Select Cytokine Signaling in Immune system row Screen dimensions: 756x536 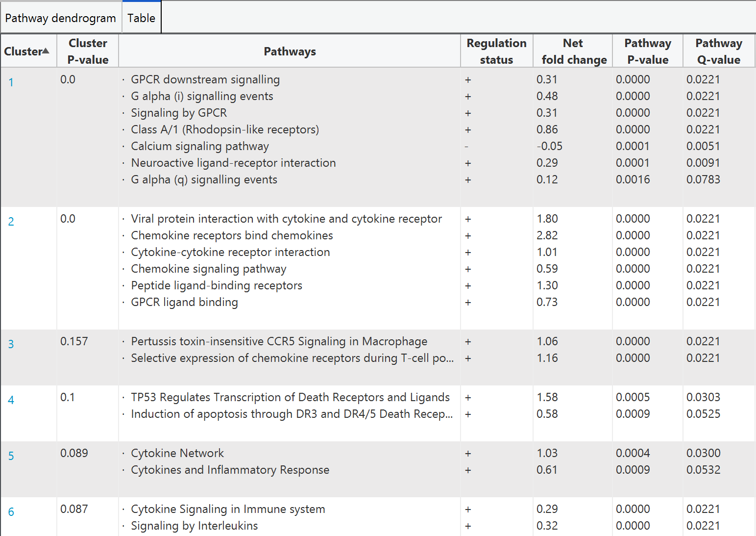[x=228, y=509]
